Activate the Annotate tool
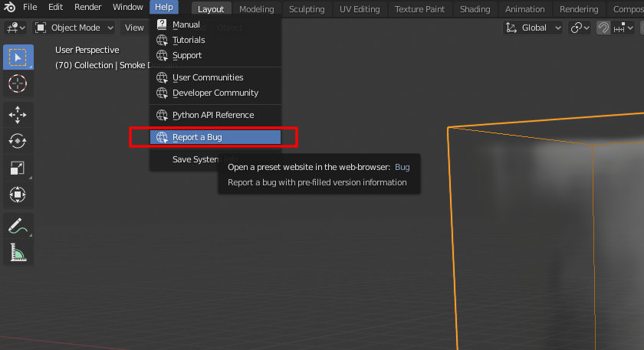 tap(18, 226)
